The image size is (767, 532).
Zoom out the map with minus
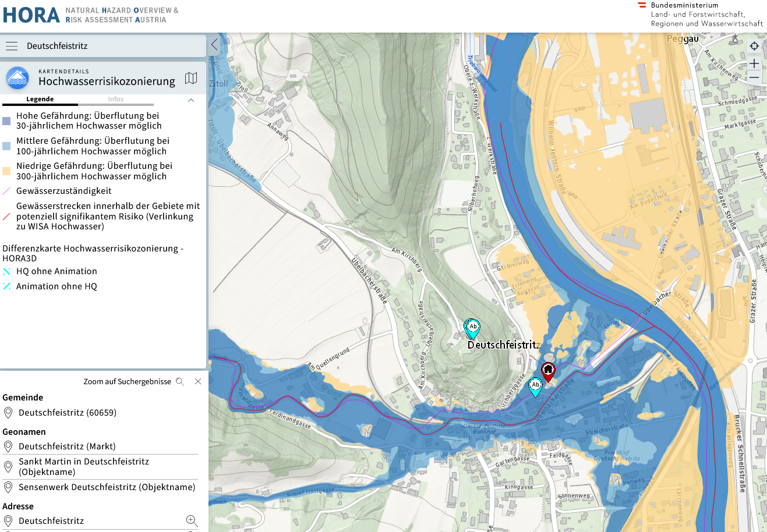(754, 77)
